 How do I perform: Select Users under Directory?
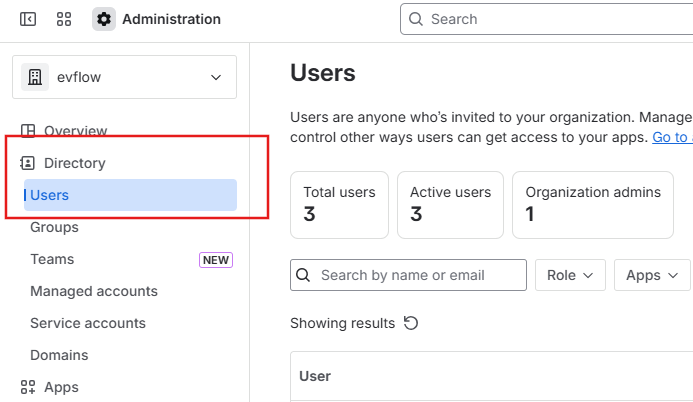130,195
